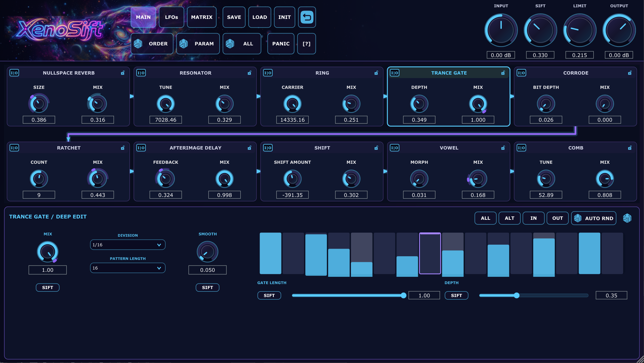Click the OUT pattern button
Viewport: 644px width, 363px height.
pos(557,218)
